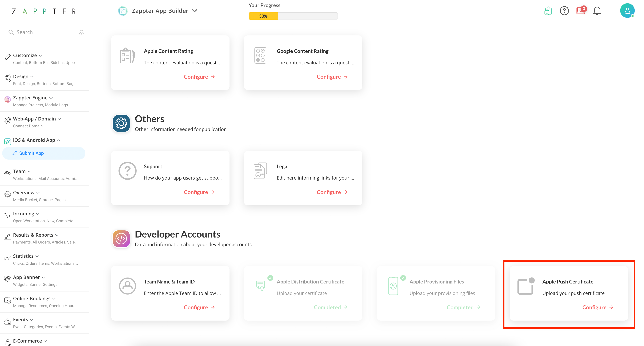The image size is (644, 346).
Task: Click the Apple Distribution Certificate icon
Action: [260, 285]
